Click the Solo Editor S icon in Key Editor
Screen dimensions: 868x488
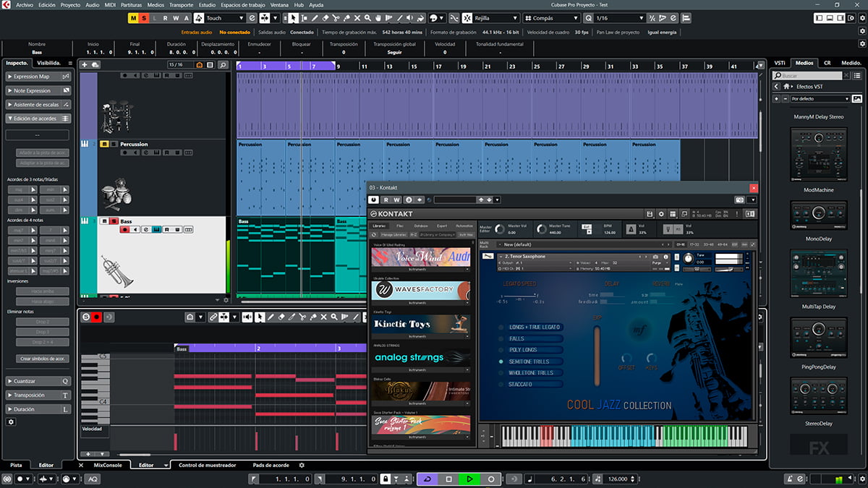pos(85,317)
